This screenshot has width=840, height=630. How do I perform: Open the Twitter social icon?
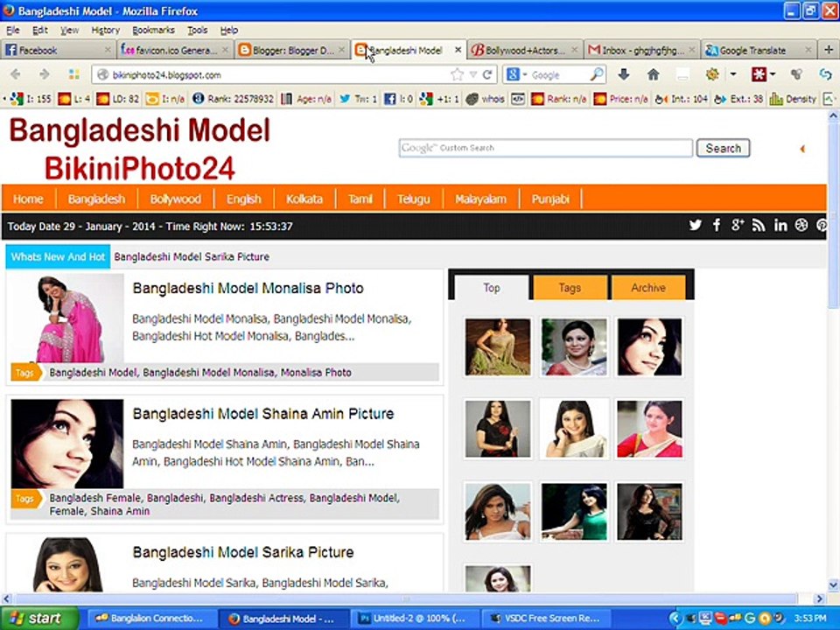695,226
